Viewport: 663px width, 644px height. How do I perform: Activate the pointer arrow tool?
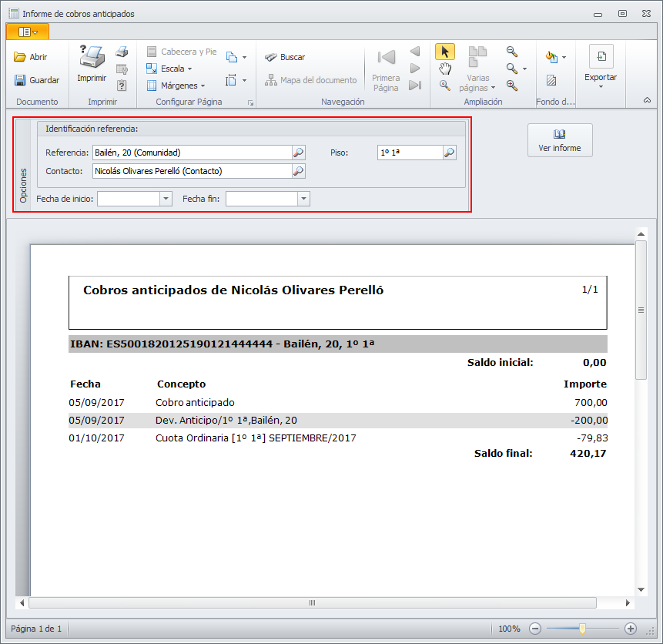tap(445, 52)
